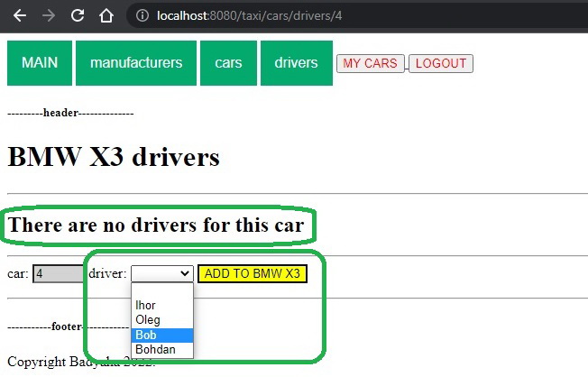Reload the page with the refresh icon
Screen dimensions: 588x377
[78, 15]
